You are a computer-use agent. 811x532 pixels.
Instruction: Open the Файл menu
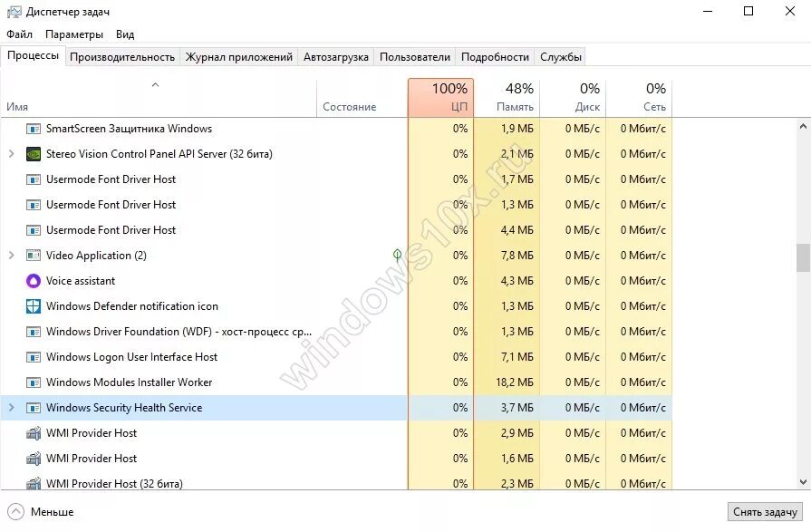tap(20, 34)
